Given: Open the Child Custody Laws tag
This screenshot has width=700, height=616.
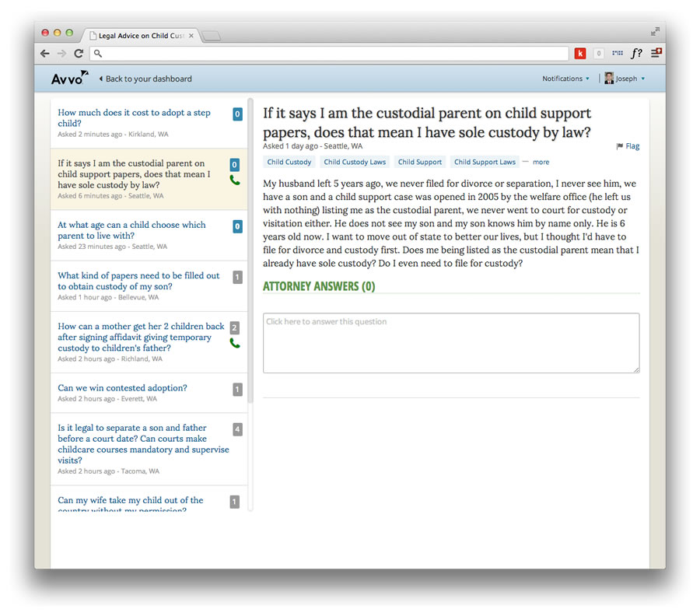Looking at the screenshot, I should (x=355, y=162).
